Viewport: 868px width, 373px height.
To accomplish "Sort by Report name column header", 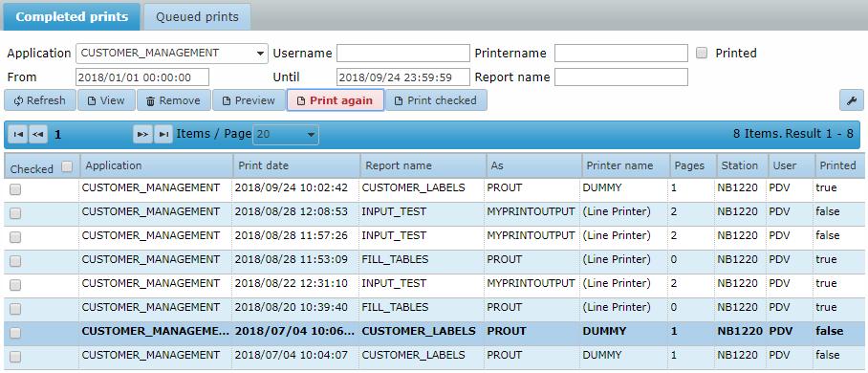I will click(423, 165).
